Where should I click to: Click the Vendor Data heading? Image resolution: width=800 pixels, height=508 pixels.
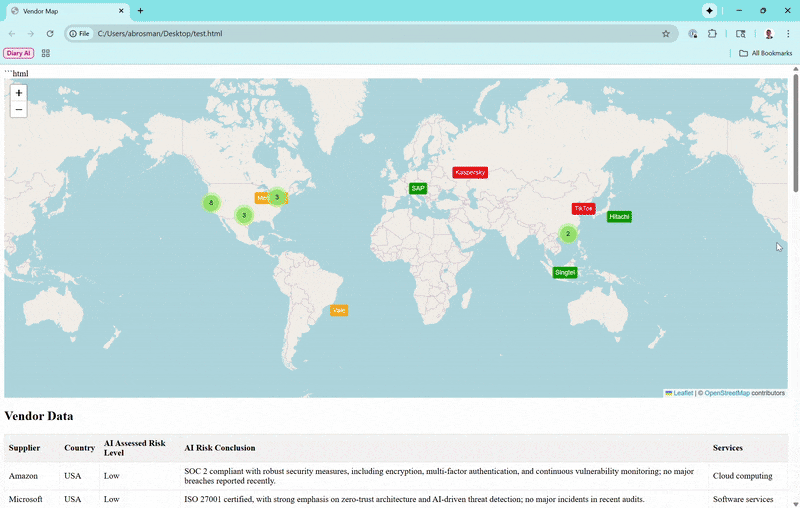point(39,416)
